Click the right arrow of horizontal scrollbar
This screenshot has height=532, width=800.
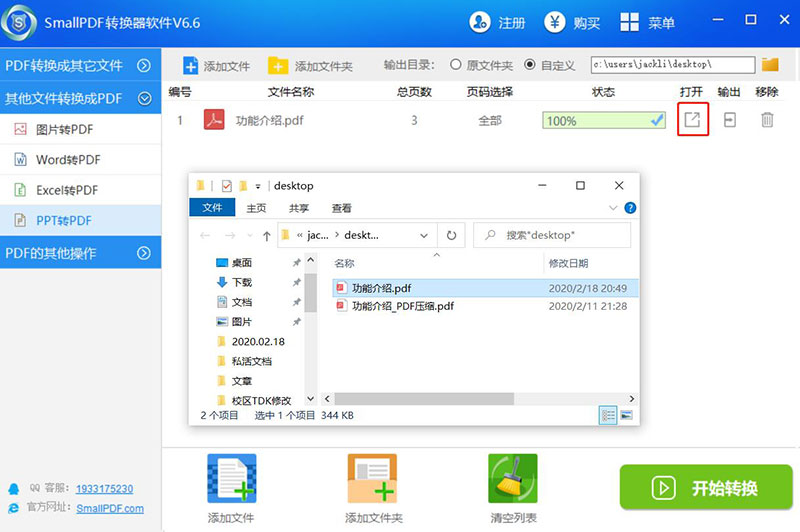(x=632, y=398)
